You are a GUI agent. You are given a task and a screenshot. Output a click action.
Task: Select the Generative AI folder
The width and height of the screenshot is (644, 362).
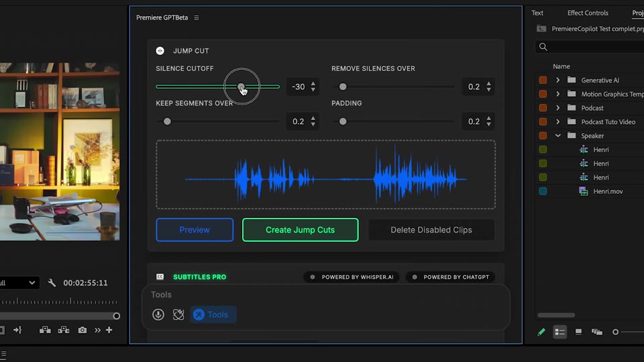600,80
